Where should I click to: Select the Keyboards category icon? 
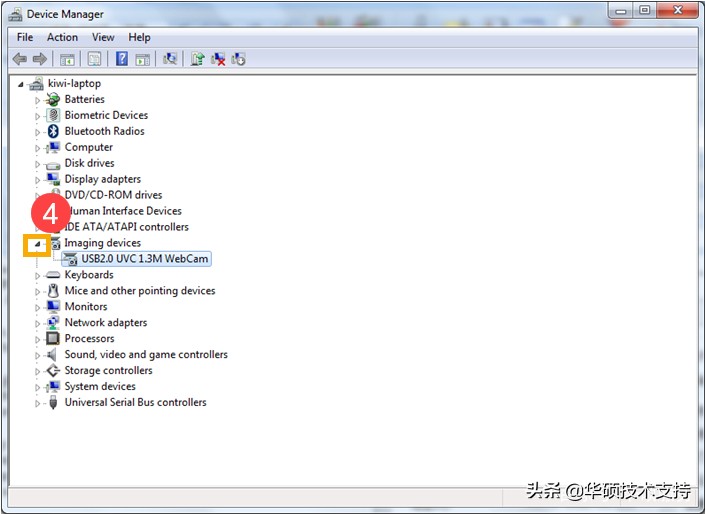(53, 275)
